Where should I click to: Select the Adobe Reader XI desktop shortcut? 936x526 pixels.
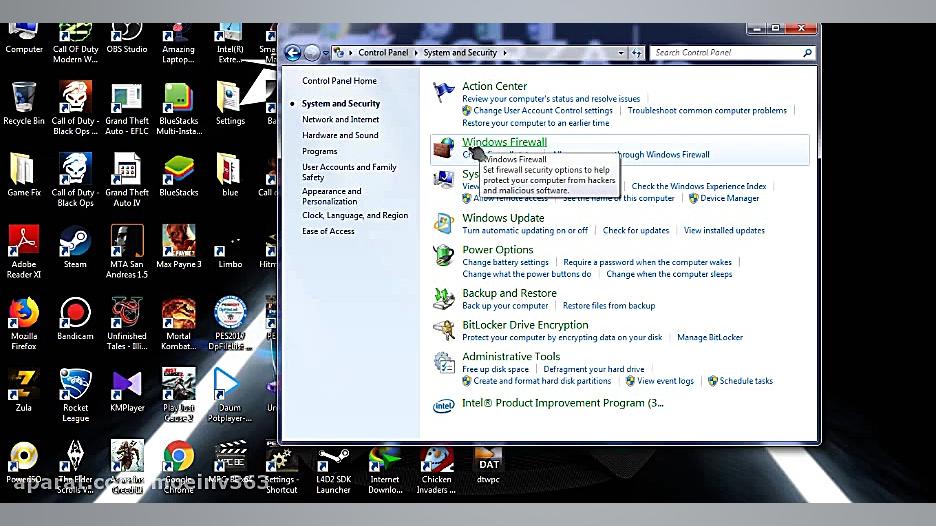24,251
